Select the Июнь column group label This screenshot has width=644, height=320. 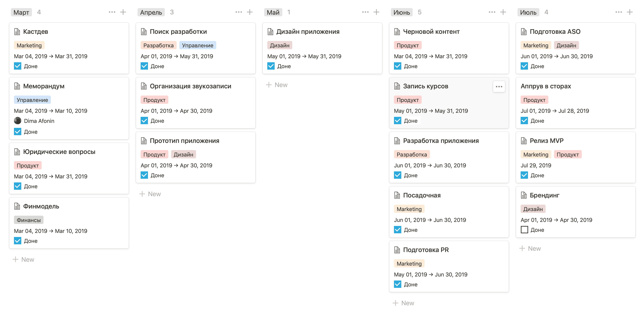tap(401, 12)
